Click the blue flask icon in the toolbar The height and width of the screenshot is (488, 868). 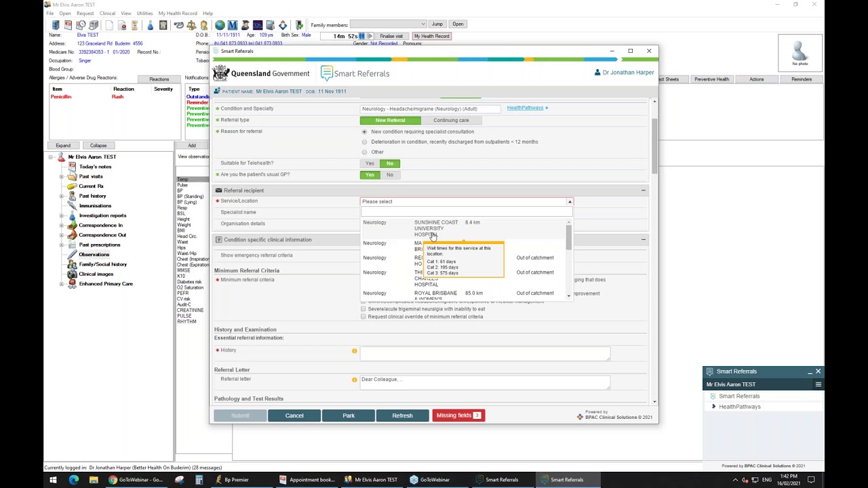(150, 25)
